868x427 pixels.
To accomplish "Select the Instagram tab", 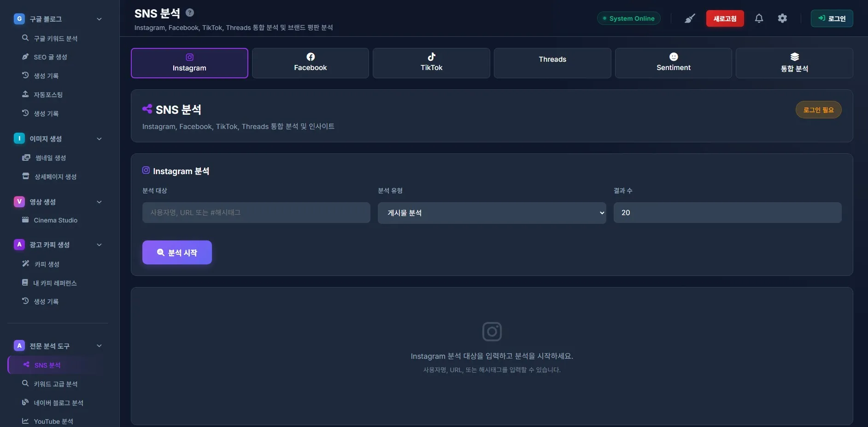I will (x=189, y=63).
